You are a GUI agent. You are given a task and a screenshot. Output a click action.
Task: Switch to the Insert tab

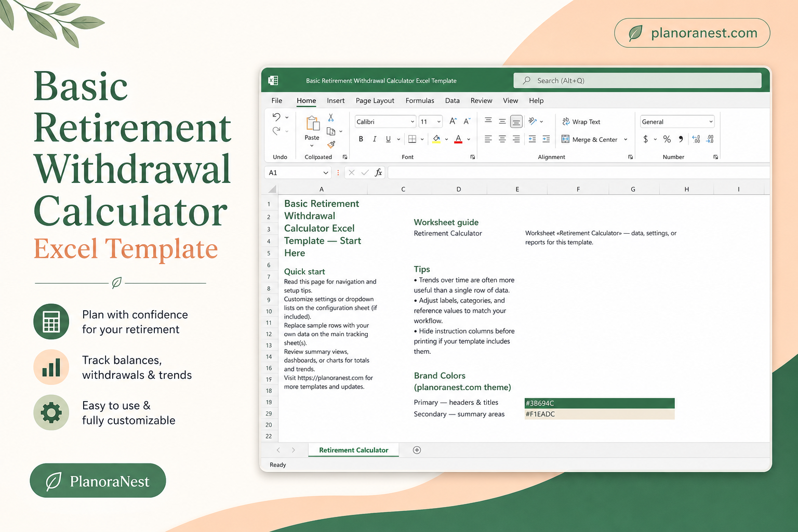(336, 101)
